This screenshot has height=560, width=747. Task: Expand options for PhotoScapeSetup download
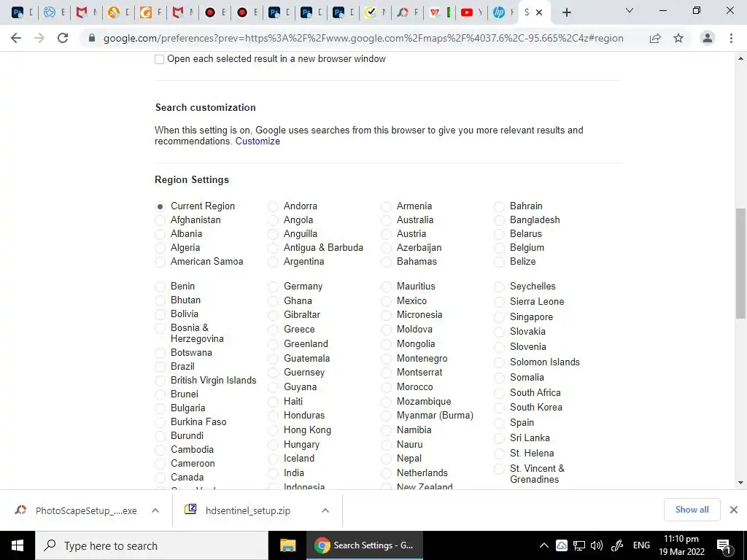tap(155, 510)
